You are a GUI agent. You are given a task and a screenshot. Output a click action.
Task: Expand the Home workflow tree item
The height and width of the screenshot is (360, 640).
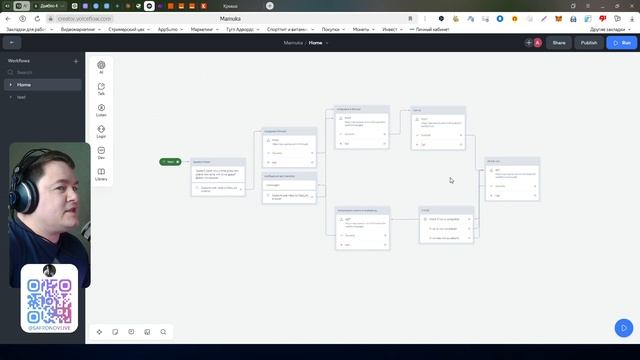coord(11,84)
